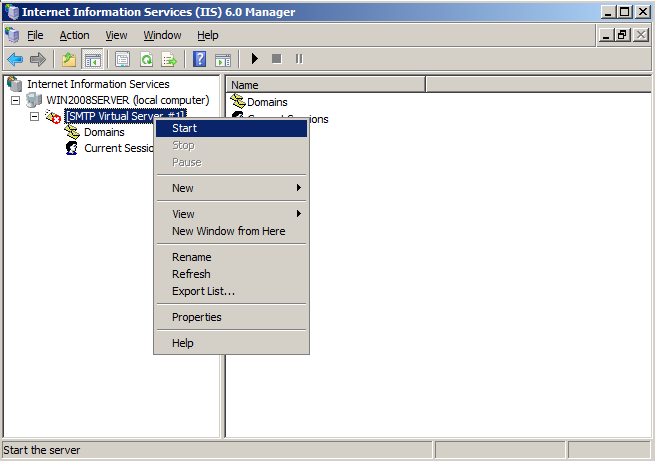655x461 pixels.
Task: Select WIN2008SERVER (local computer) label
Action: [x=127, y=101]
